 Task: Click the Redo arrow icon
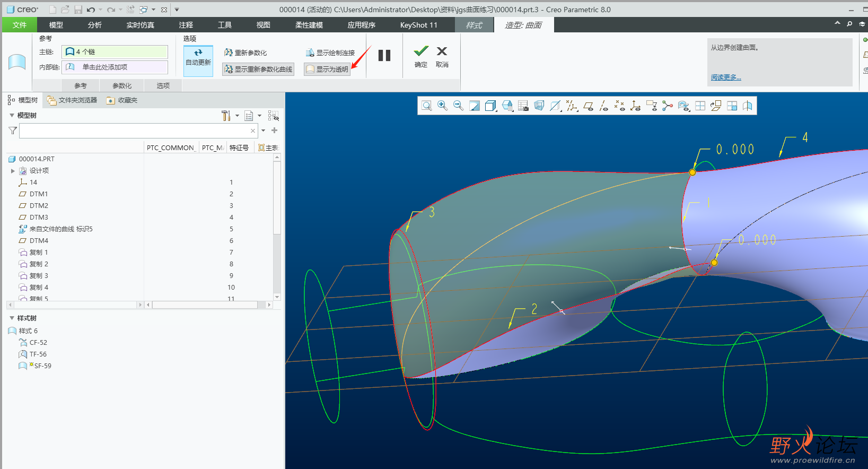[111, 10]
